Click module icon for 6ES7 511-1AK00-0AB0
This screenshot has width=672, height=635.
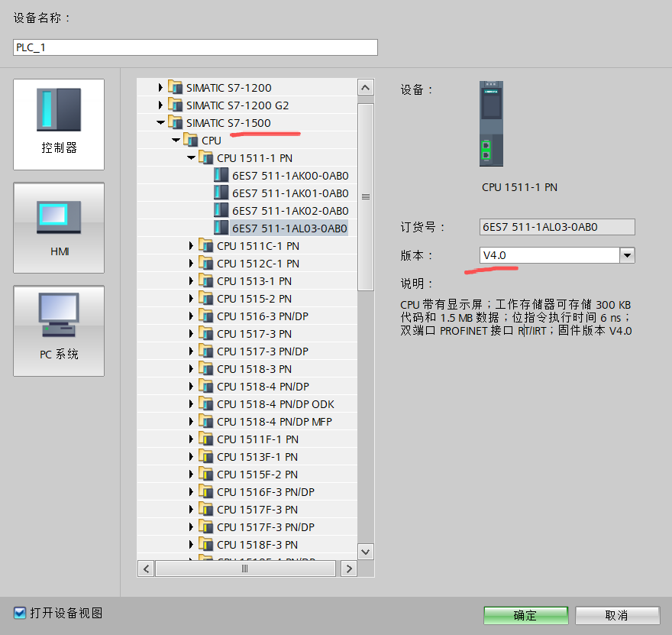[x=221, y=175]
